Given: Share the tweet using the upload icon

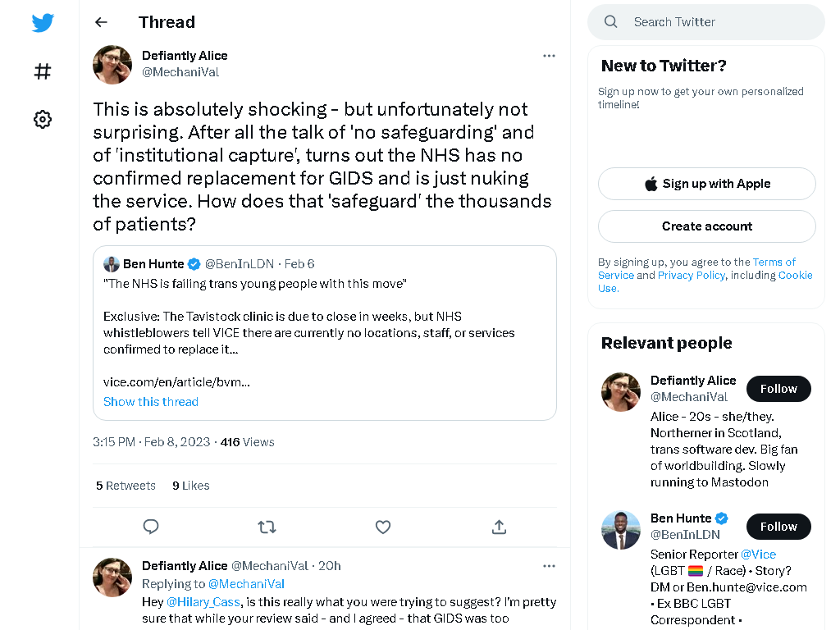Looking at the screenshot, I should (499, 527).
